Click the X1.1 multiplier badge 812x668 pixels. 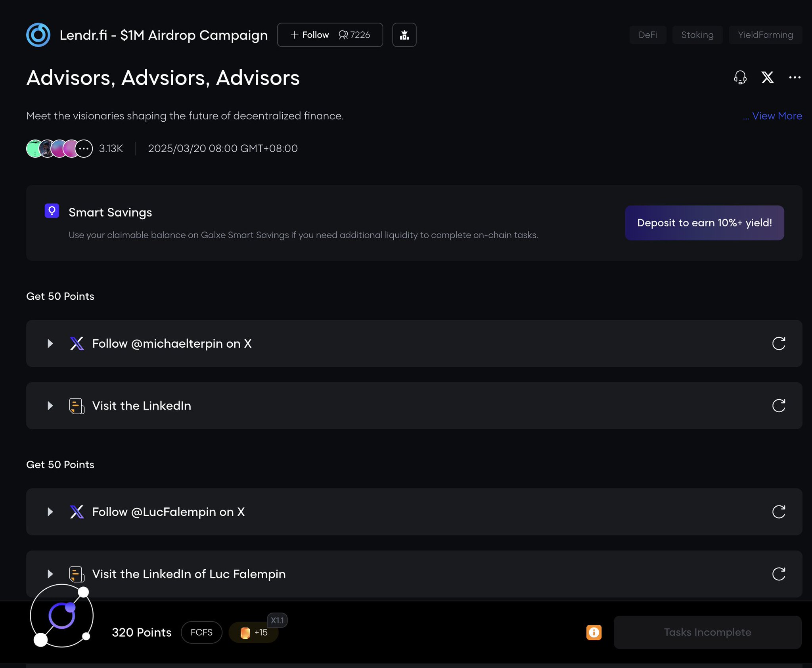tap(277, 620)
